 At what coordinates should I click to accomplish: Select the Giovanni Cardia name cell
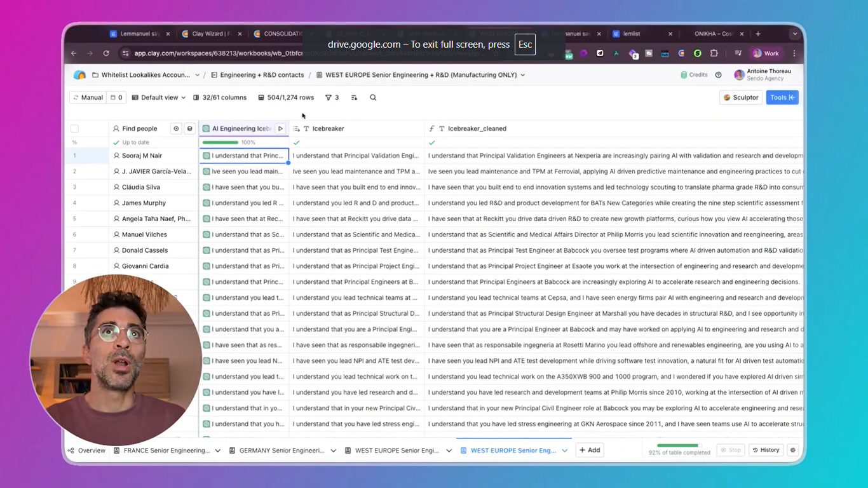[153, 266]
